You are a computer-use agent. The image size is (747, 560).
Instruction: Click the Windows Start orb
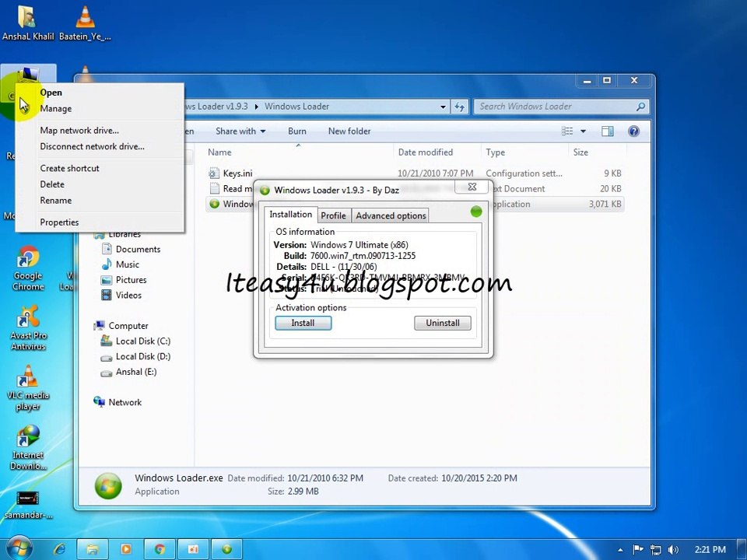19,548
